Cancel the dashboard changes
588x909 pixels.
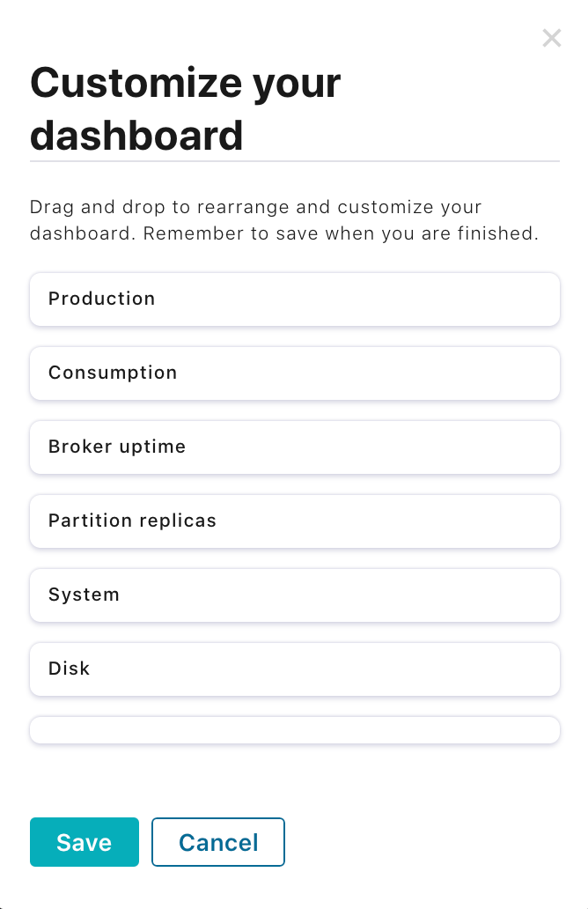point(218,842)
